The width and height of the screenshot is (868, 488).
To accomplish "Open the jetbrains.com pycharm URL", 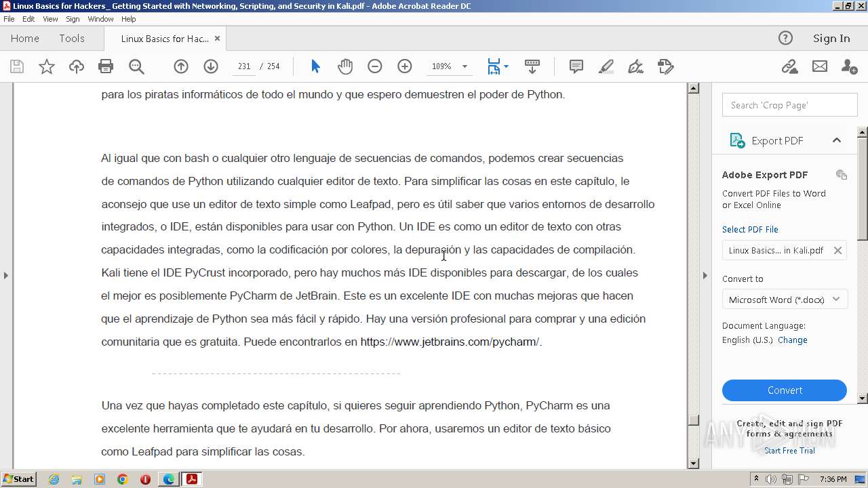I will [451, 342].
